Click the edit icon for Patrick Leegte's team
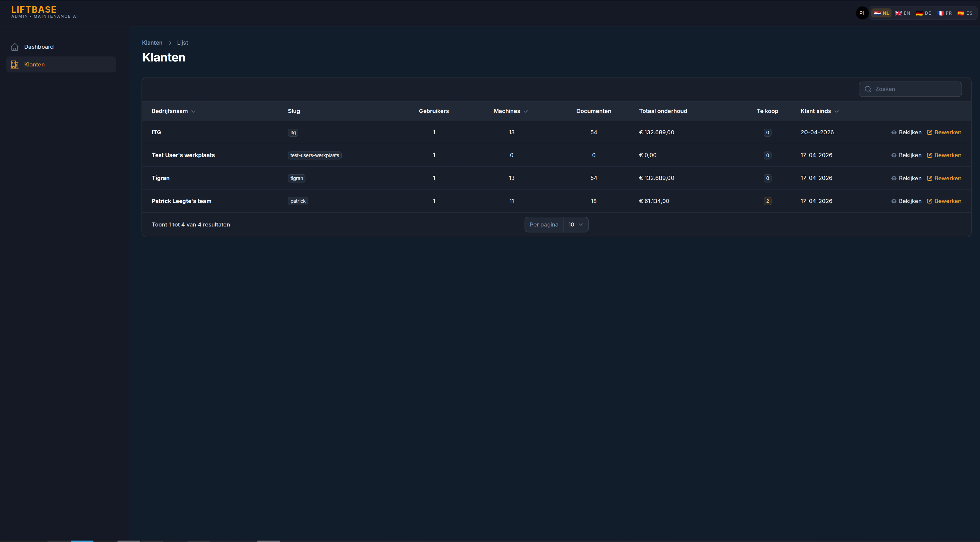Screen dimensions: 980x542 (930, 201)
